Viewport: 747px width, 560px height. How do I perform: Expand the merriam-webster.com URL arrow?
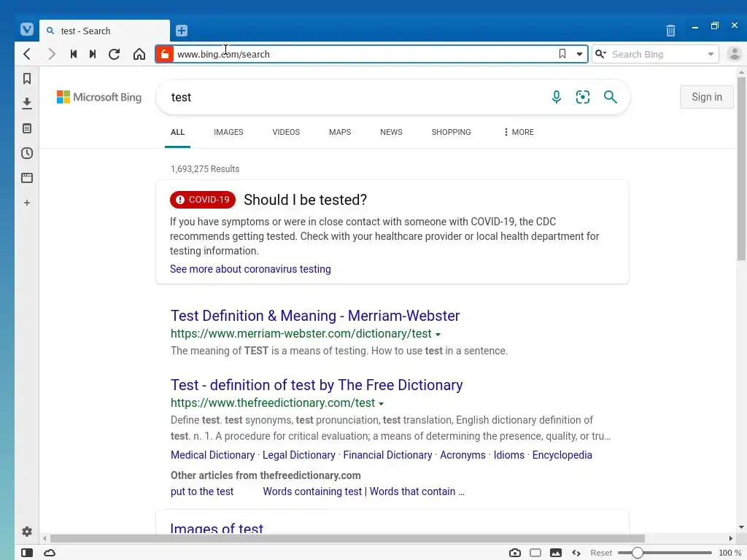pos(438,334)
